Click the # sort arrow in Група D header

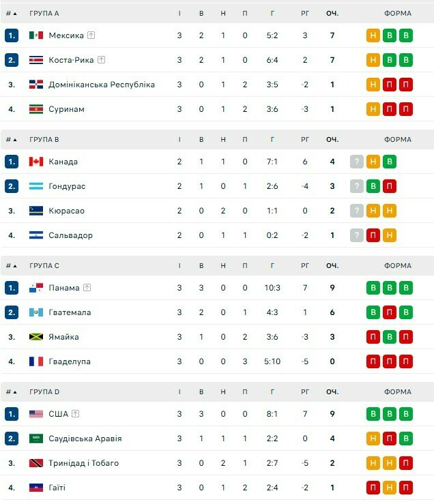pyautogui.click(x=16, y=392)
